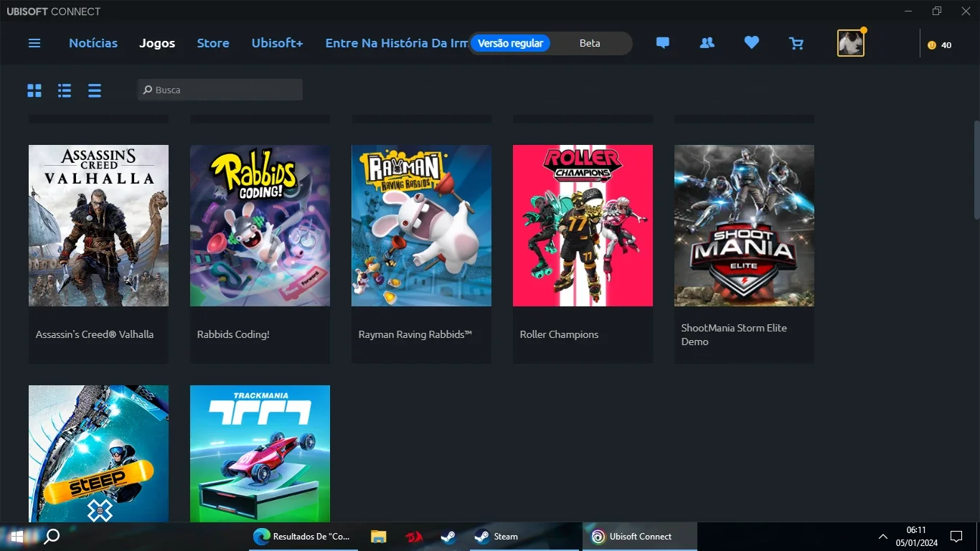Click the Rayman Raving Rabbids title link

(415, 334)
